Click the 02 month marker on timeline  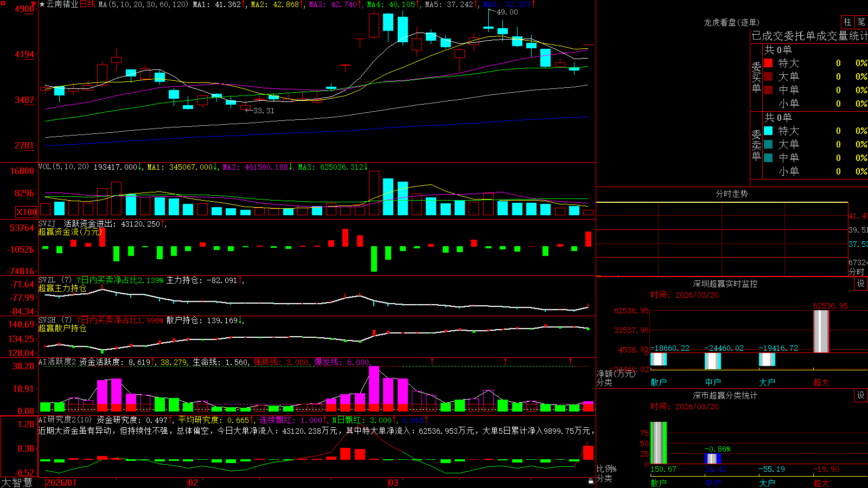193,483
